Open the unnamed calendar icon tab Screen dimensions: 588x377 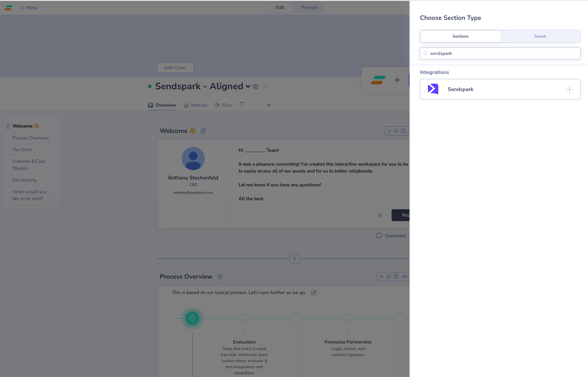[242, 104]
